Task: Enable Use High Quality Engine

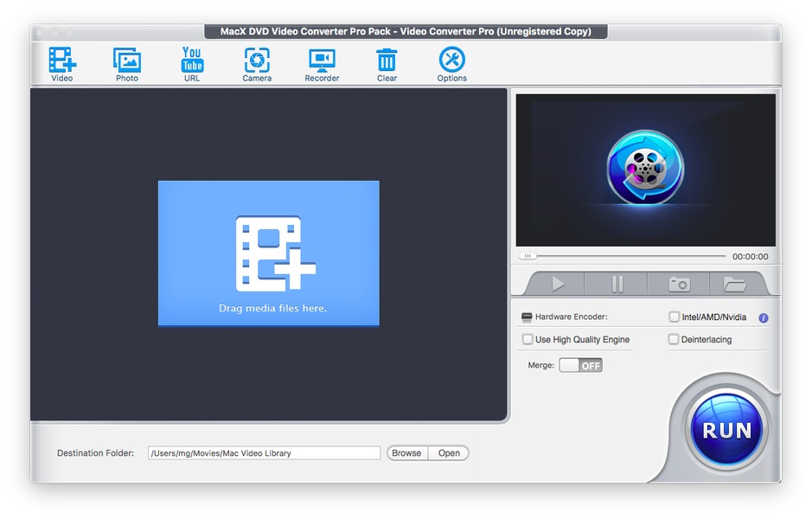Action: [x=527, y=340]
